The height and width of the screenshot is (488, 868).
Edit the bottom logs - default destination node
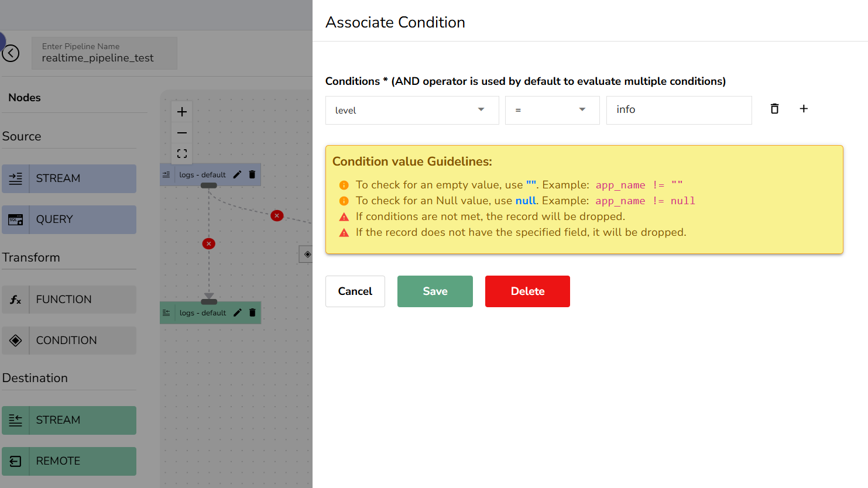[x=237, y=312]
